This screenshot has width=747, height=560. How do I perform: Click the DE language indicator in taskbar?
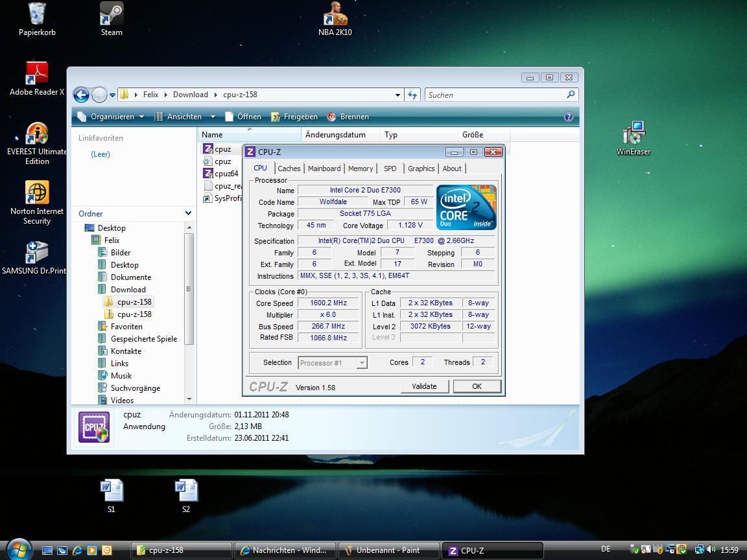(x=606, y=549)
